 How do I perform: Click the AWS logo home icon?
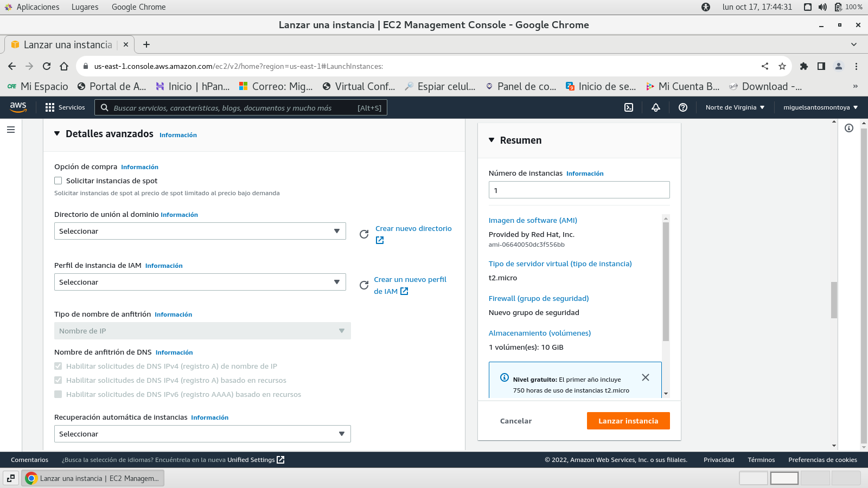tap(18, 107)
